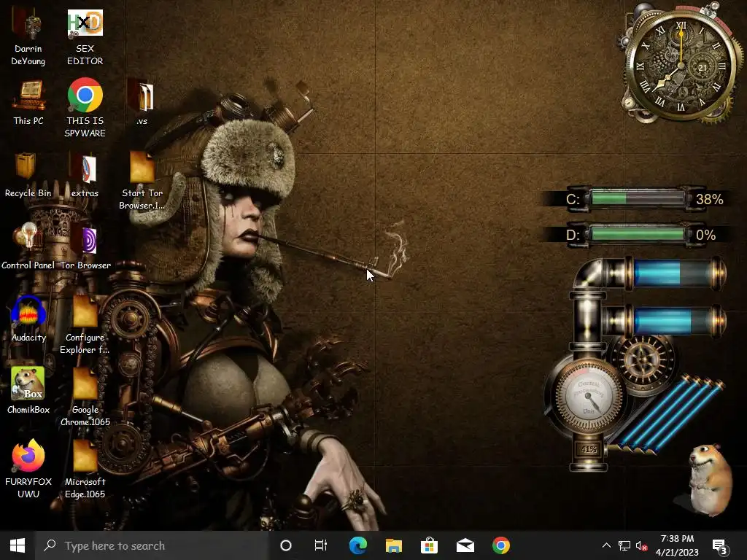
Task: Open network status tray icon
Action: click(624, 545)
